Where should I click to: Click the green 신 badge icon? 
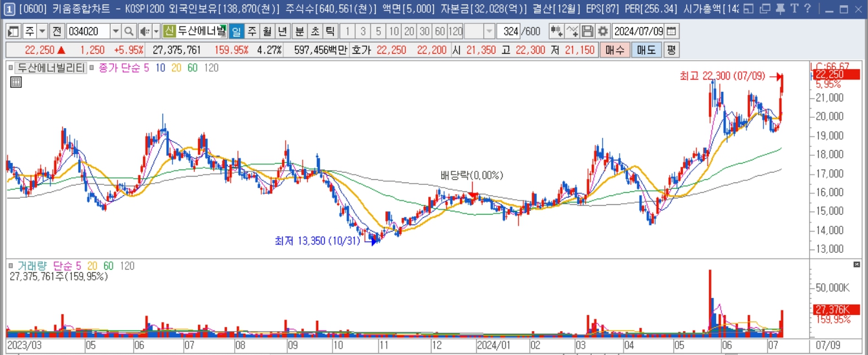tap(169, 32)
